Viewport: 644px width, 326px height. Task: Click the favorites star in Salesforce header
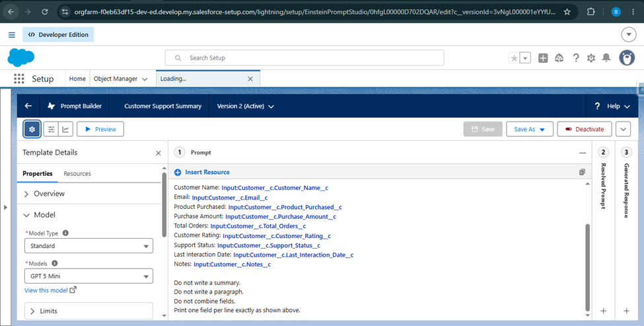[515, 58]
